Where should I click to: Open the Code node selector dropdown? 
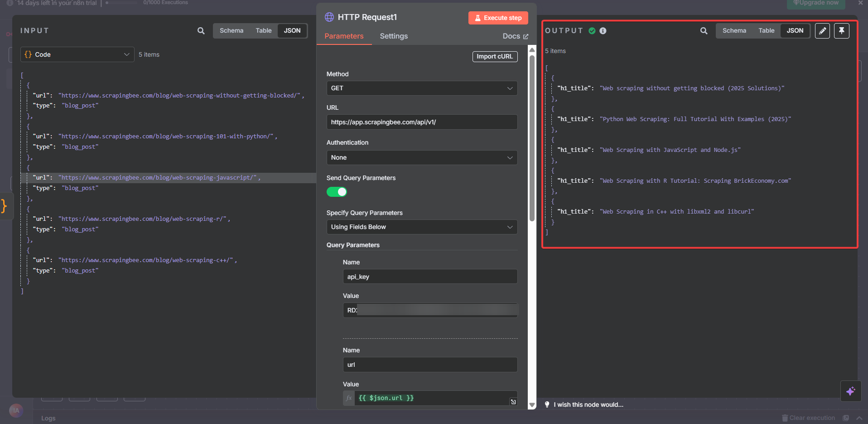77,54
